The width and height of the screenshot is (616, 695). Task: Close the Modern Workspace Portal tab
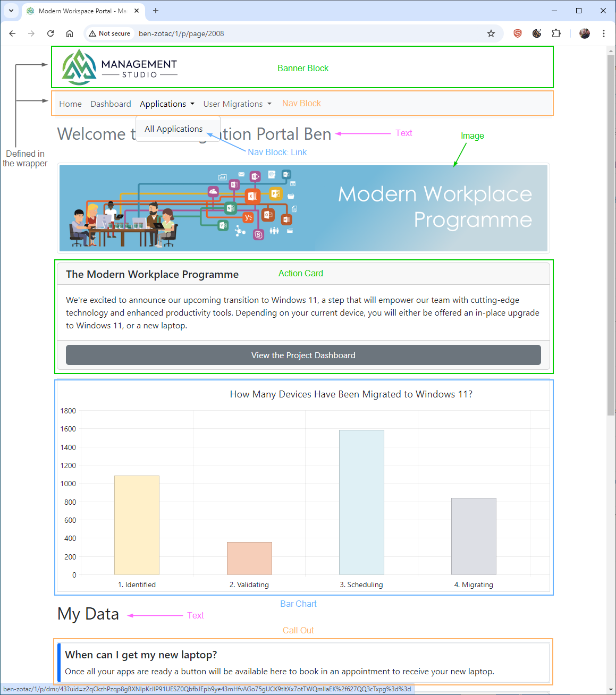pos(137,11)
